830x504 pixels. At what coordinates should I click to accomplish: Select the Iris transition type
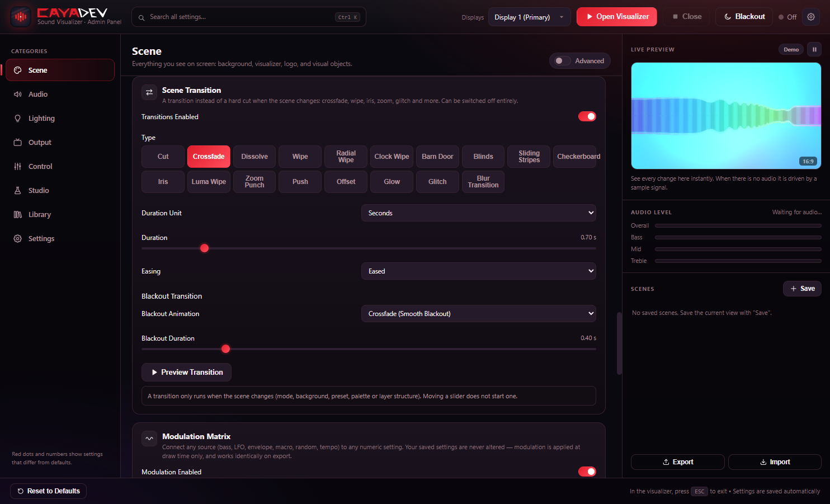pyautogui.click(x=163, y=182)
